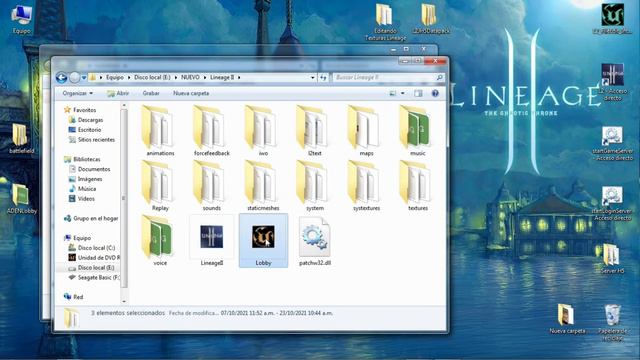Click the Buscar Lineage II search field
Screen dimensions: 640x360
(388, 77)
